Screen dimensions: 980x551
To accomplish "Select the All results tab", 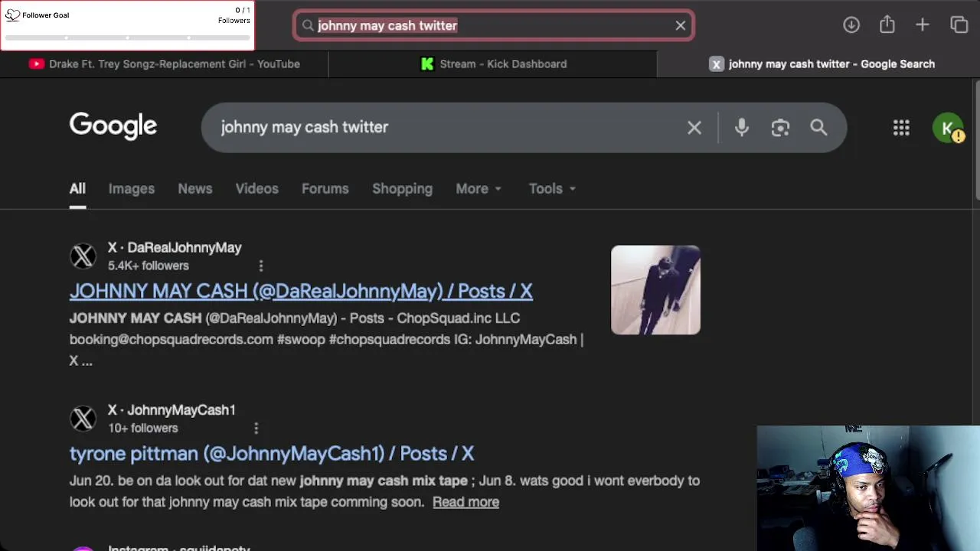I will click(77, 189).
